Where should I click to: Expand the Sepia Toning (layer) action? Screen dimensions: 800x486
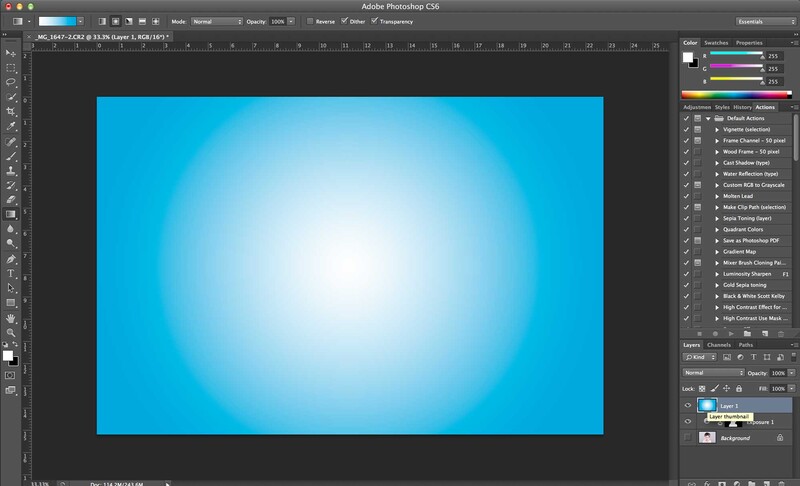(x=717, y=219)
